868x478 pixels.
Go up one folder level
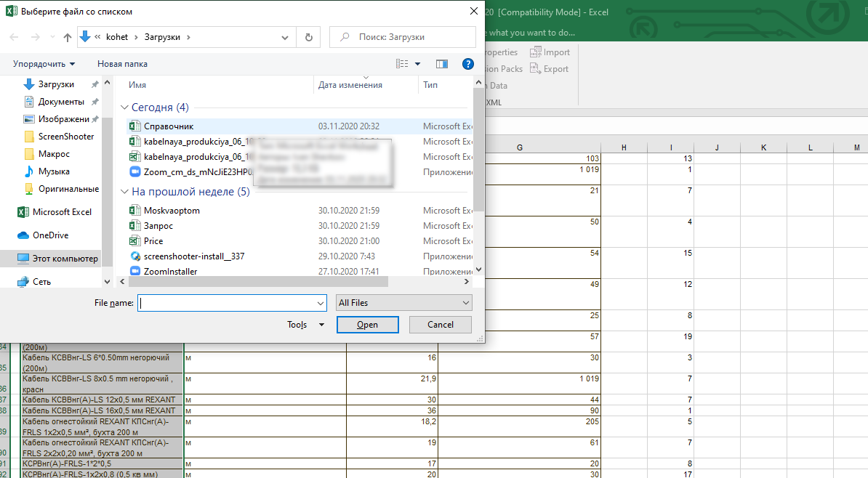click(68, 37)
